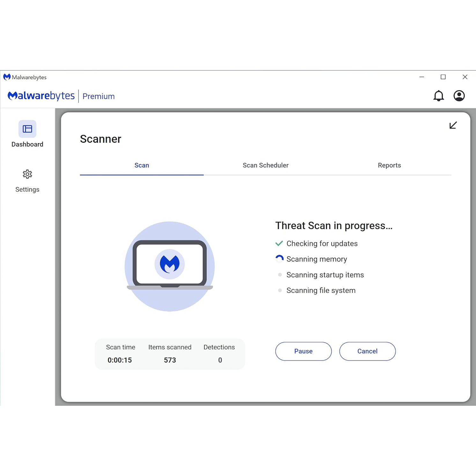Click the Checking for updates checkmark
This screenshot has height=476, width=476.
[279, 243]
